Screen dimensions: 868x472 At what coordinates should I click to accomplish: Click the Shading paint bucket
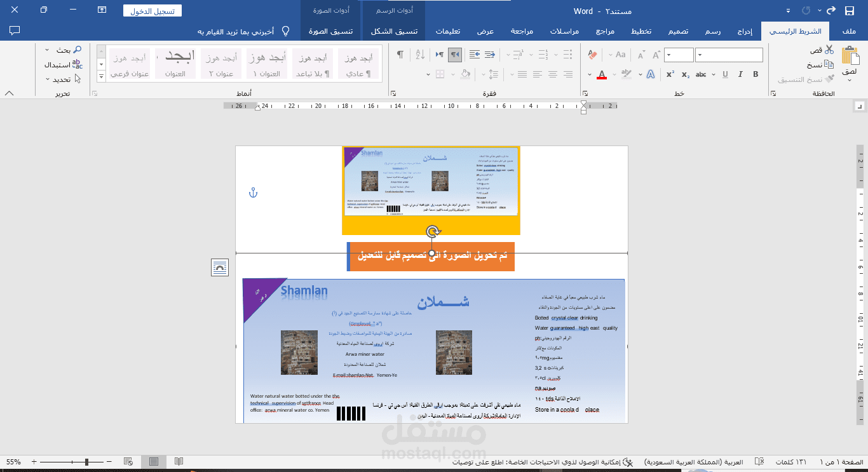(465, 74)
